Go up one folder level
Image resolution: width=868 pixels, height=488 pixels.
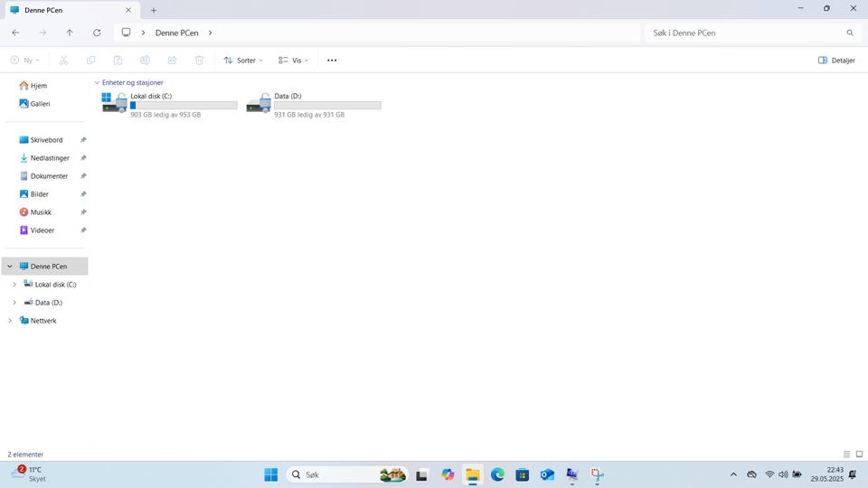point(70,33)
